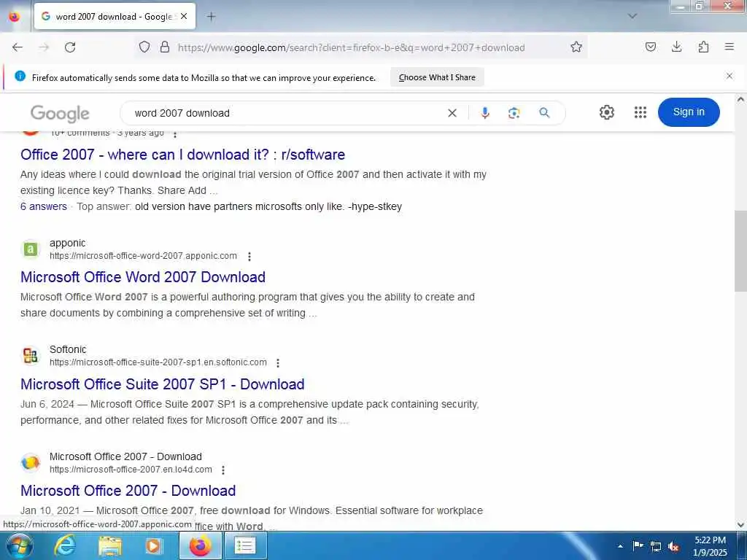This screenshot has height=560, width=747.
Task: Click the scrollbar up arrow
Action: pyautogui.click(x=741, y=99)
